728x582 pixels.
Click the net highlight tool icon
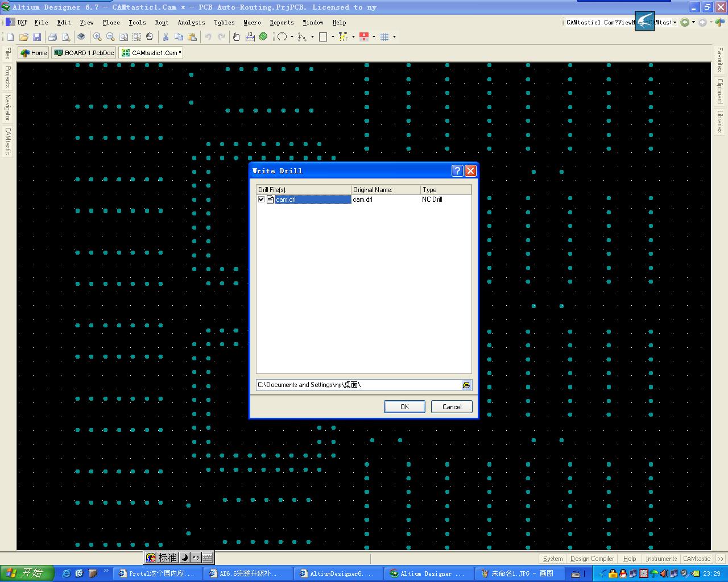pyautogui.click(x=343, y=37)
